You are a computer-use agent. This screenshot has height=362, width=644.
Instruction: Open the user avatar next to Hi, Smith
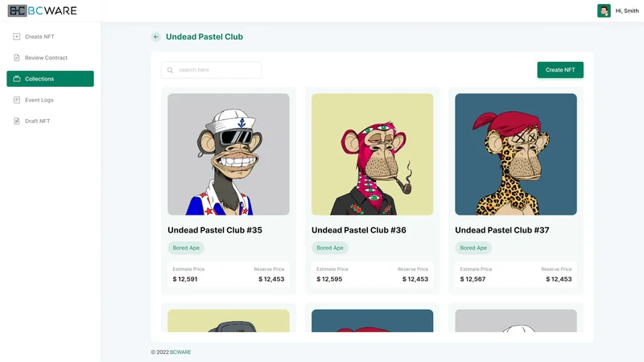pos(604,10)
